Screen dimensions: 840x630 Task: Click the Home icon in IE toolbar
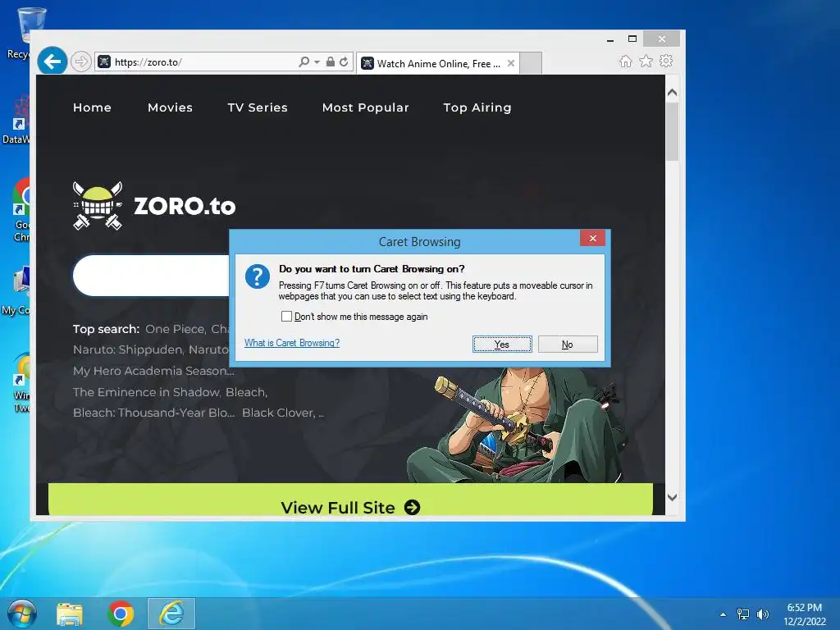coord(625,61)
